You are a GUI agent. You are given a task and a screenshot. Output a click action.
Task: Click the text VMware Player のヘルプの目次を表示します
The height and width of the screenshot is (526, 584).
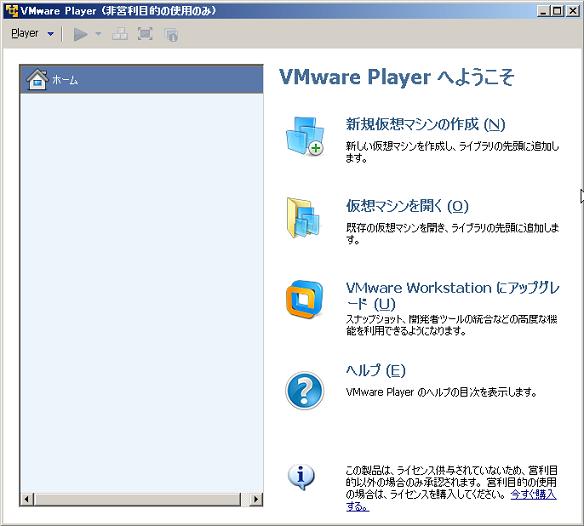(441, 392)
